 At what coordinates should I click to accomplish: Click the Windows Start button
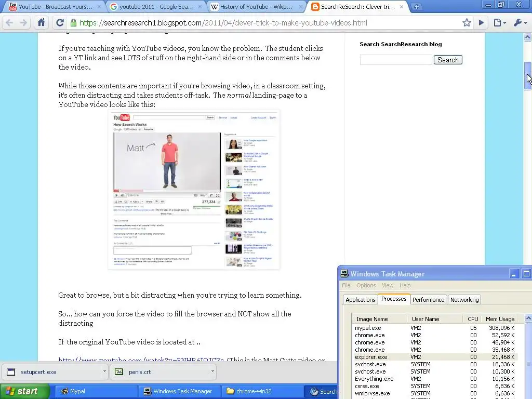(x=24, y=392)
